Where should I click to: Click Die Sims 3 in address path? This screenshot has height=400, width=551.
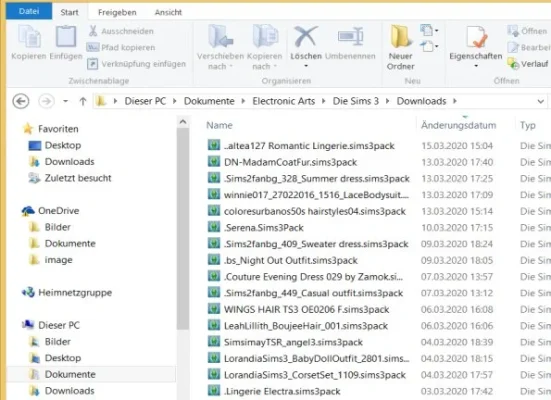point(356,101)
